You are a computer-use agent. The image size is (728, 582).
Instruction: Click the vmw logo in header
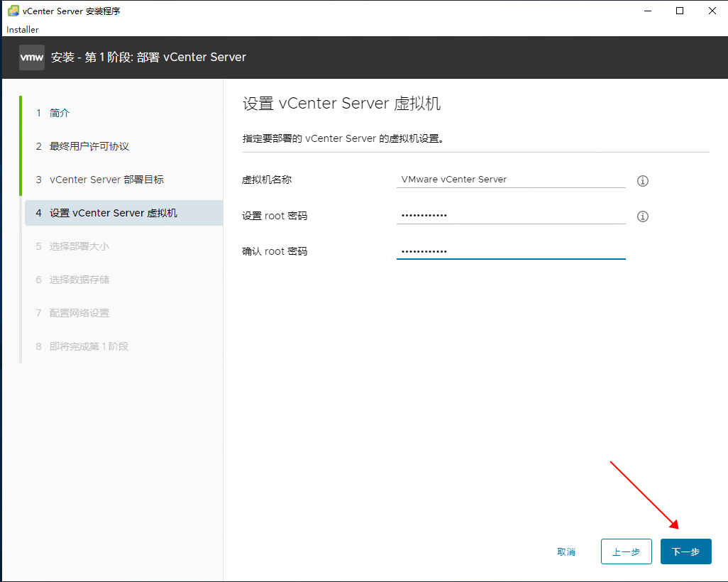32,57
